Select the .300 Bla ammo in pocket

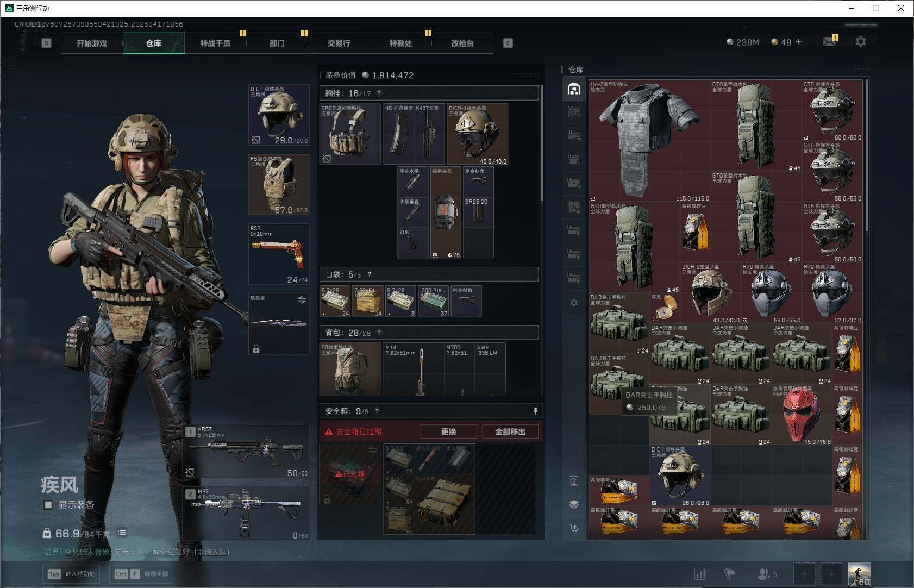(x=434, y=301)
